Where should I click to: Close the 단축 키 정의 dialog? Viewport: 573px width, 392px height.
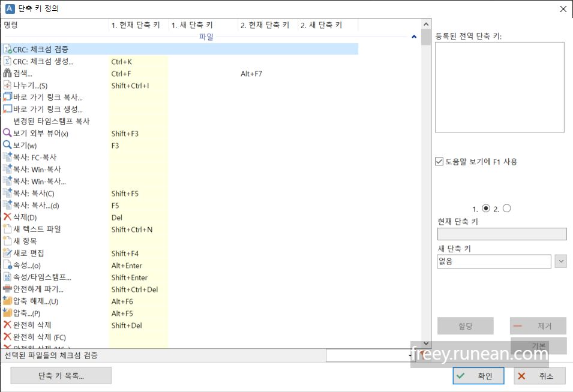563,9
